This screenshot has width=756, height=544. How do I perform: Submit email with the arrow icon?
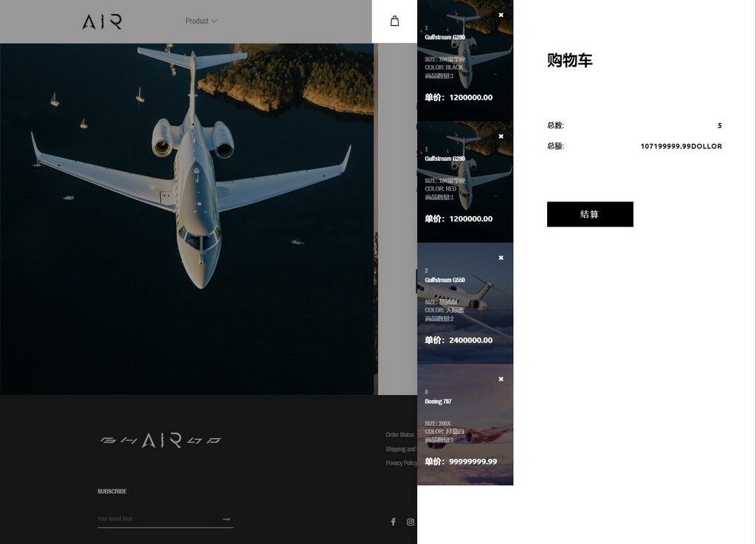point(227,519)
